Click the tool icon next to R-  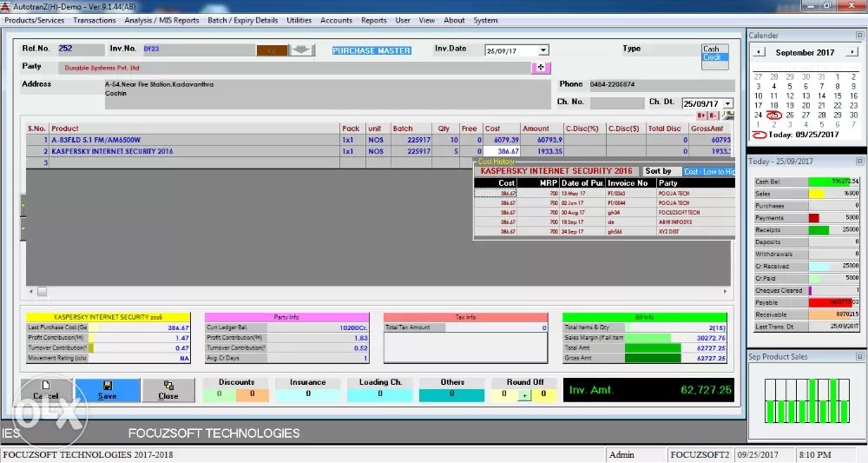727,116
